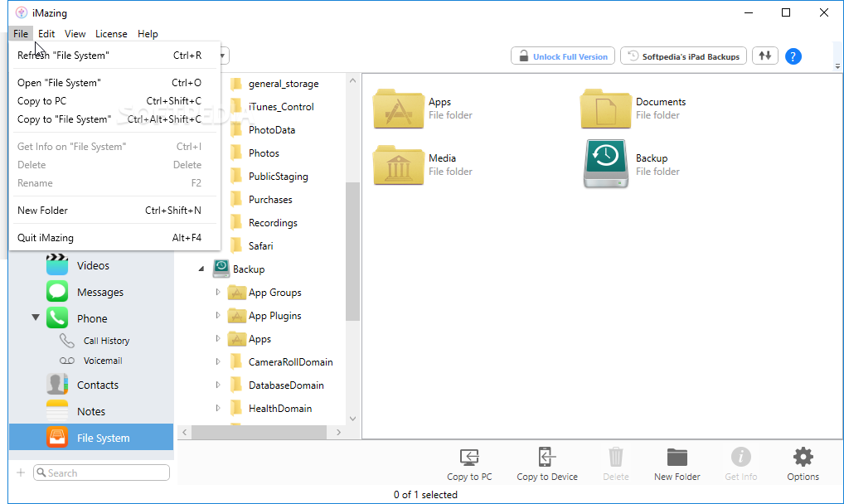Select general_storage folder in tree
844x504 pixels.
274,84
